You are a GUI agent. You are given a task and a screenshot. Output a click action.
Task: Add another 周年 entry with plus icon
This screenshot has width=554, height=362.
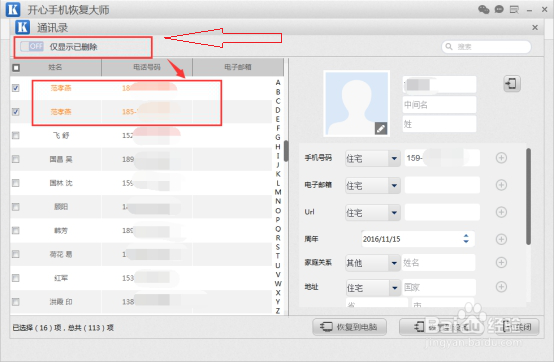501,239
